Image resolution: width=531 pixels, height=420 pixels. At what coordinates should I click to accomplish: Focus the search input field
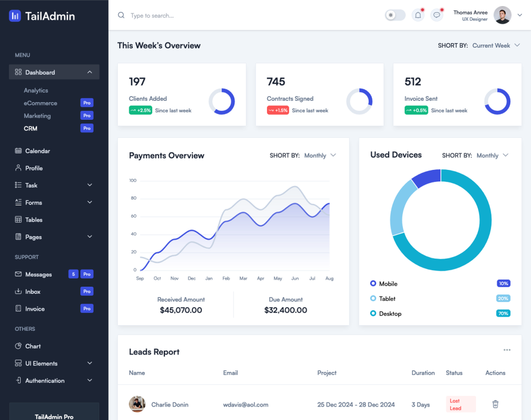point(166,15)
